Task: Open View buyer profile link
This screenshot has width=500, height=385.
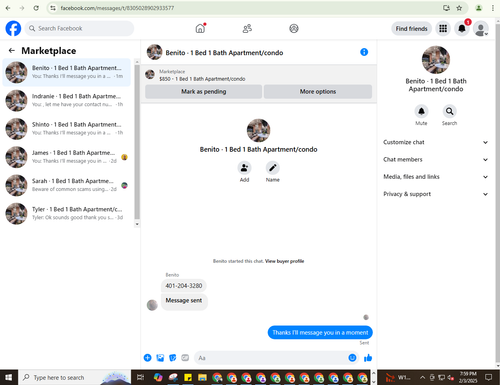Action: pyautogui.click(x=284, y=261)
